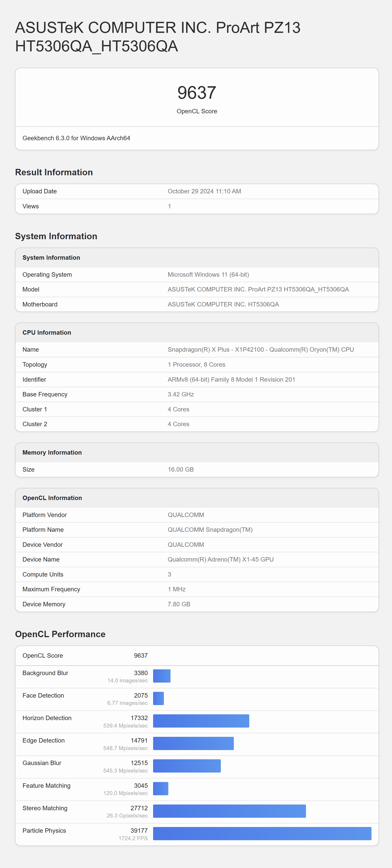Click the Snapdragon X Plus CPU name
392x868 pixels.
pos(261,350)
